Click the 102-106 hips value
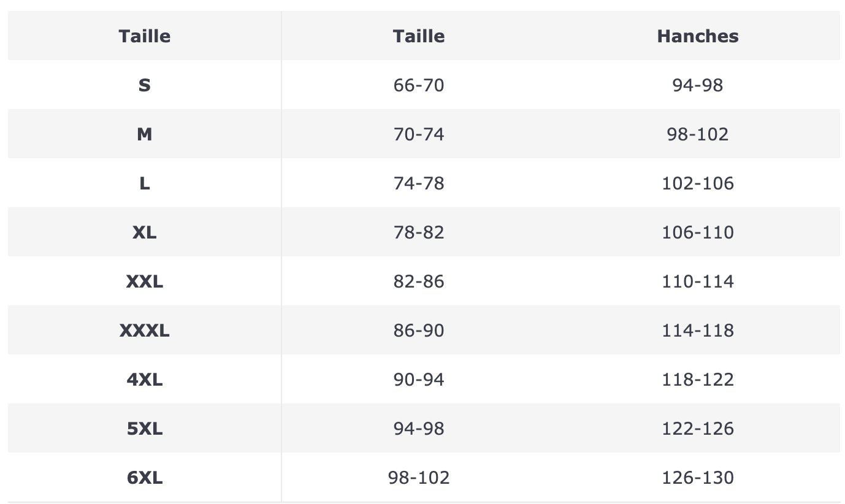 pos(697,183)
